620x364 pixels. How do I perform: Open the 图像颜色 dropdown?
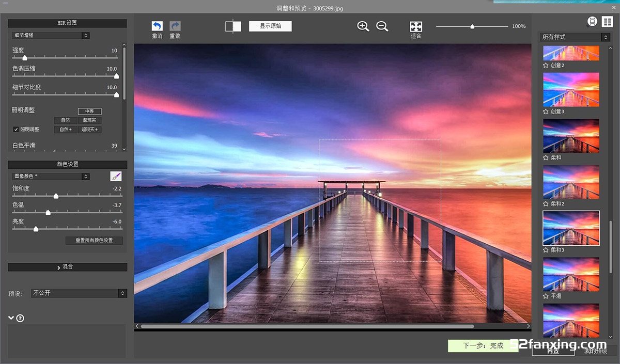click(x=51, y=177)
